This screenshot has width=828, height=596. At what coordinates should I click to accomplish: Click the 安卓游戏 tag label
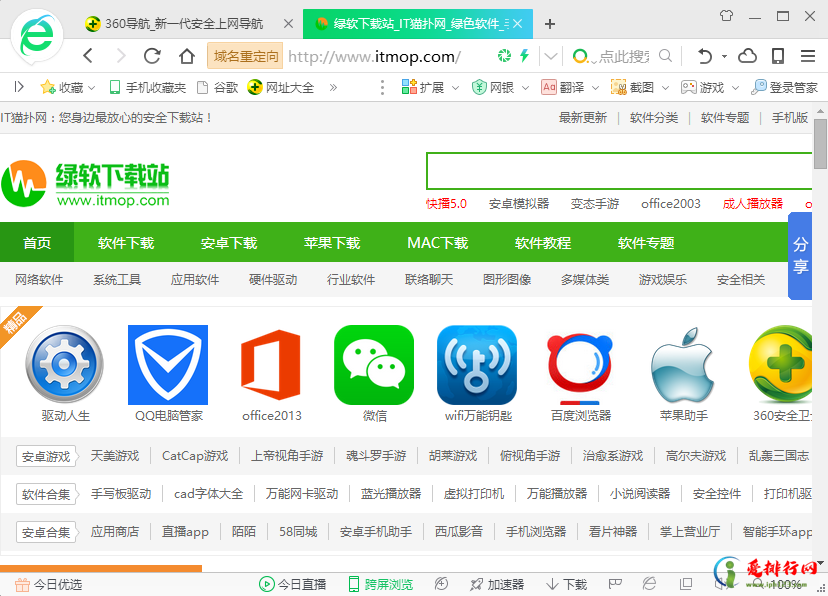[x=46, y=456]
